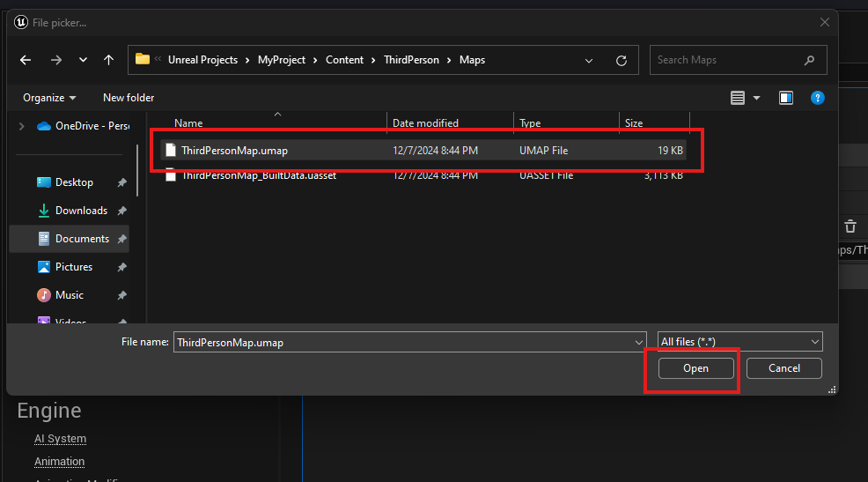Screen dimensions: 868x482
Task: Click the Back navigation arrow
Action: pyautogui.click(x=26, y=60)
